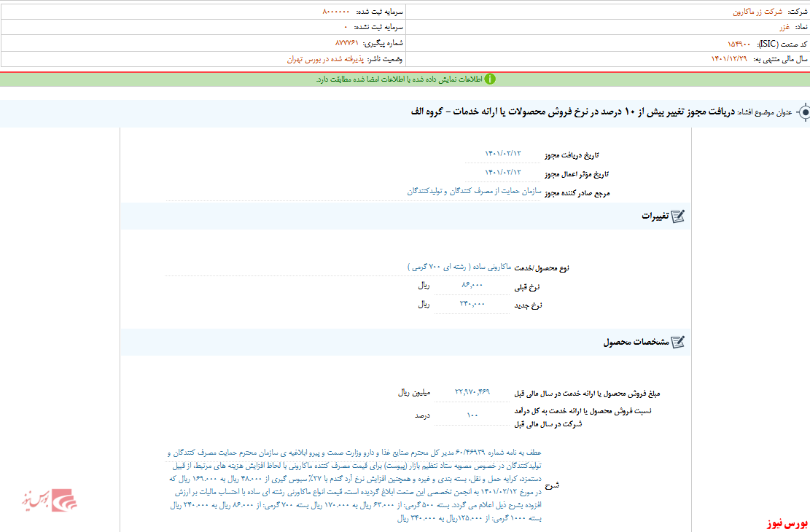The width and height of the screenshot is (810, 532).
Task: Click the registered capital value ۸۰۰۰۰۰۰
Action: [336, 12]
